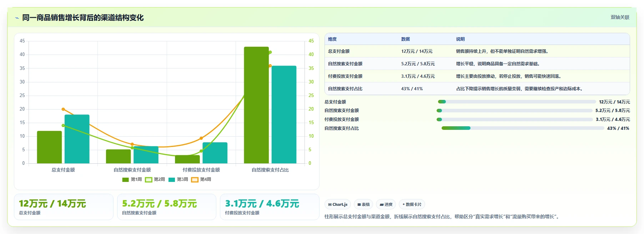The image size is (644, 234).
Task: Click the 双轴关联 tag in the header
Action: 620,17
